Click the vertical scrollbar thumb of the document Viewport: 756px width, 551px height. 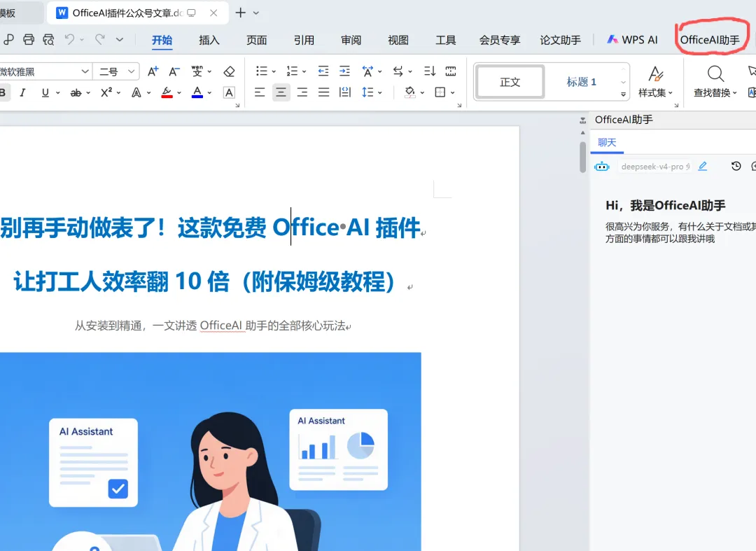click(x=582, y=157)
